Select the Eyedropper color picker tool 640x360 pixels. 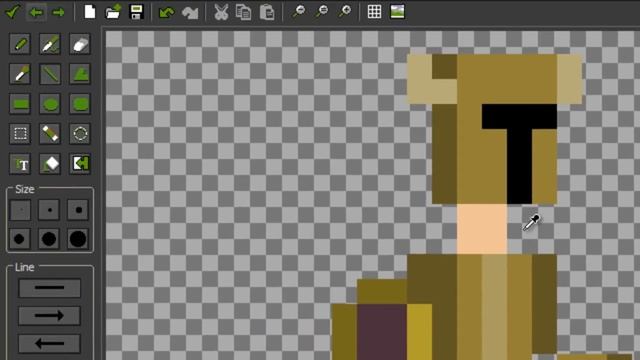click(20, 74)
